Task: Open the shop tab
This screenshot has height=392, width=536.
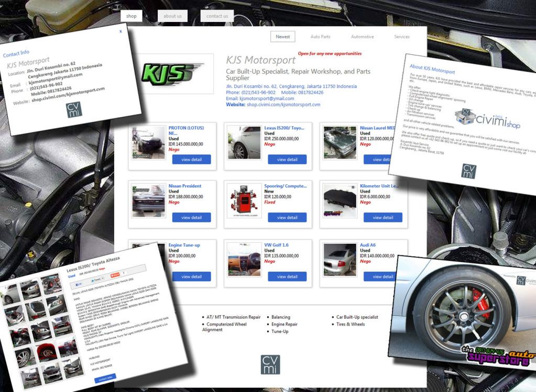Action: point(132,16)
